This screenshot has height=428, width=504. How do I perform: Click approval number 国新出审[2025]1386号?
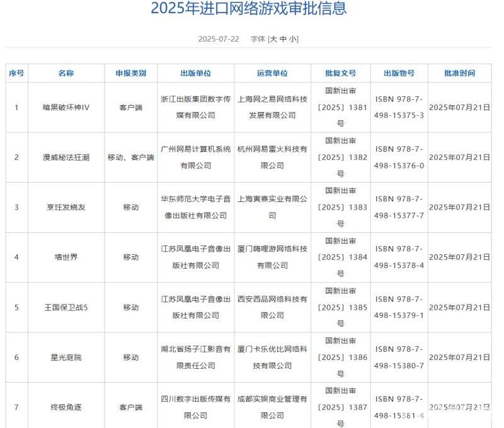(342, 358)
